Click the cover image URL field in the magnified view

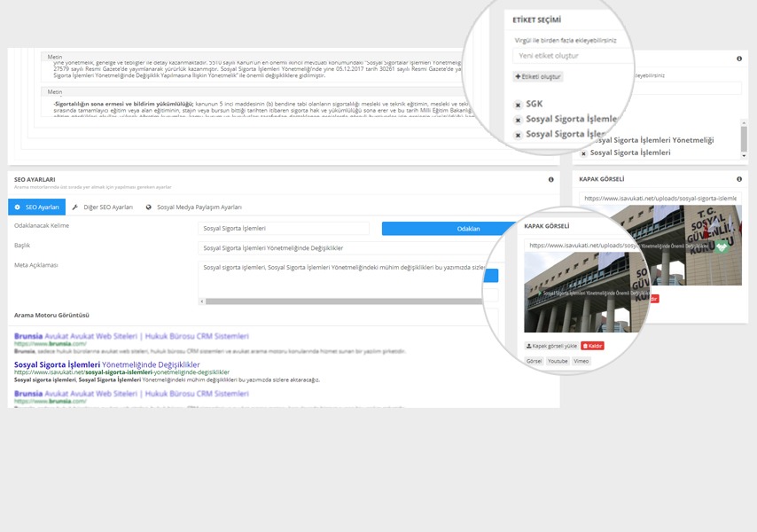point(583,246)
